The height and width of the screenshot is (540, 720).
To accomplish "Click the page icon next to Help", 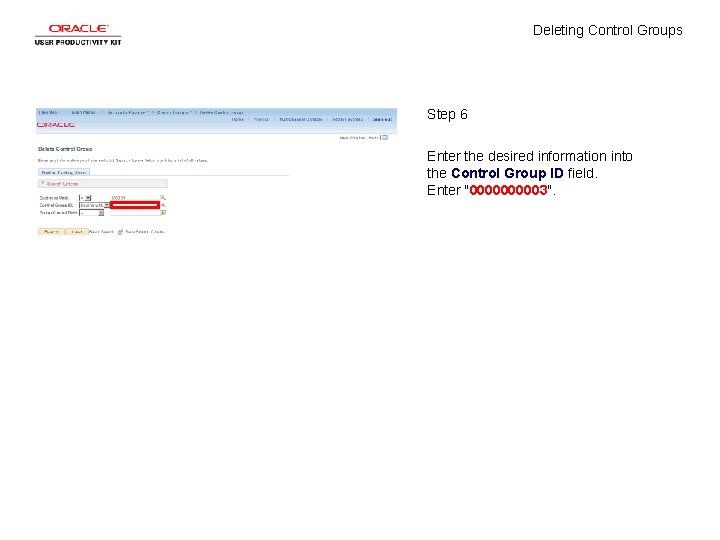I will tap(385, 137).
